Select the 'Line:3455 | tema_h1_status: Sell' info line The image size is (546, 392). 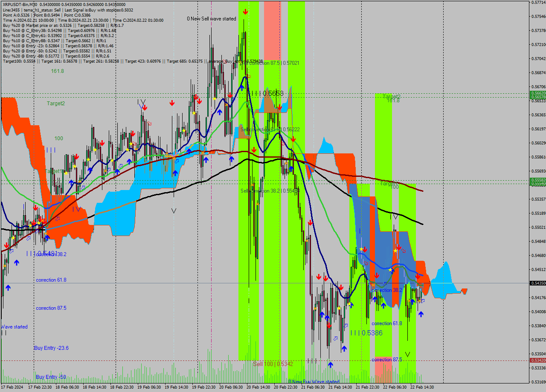68,10
